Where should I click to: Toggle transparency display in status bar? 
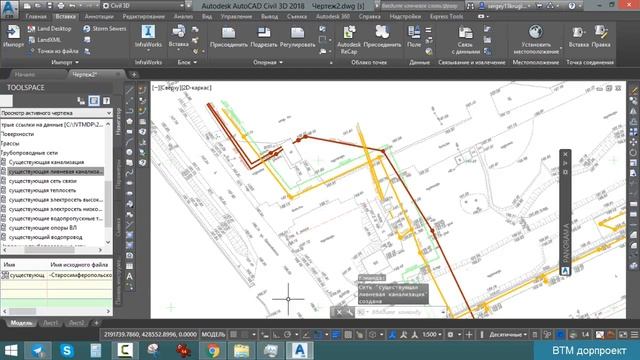pos(348,335)
